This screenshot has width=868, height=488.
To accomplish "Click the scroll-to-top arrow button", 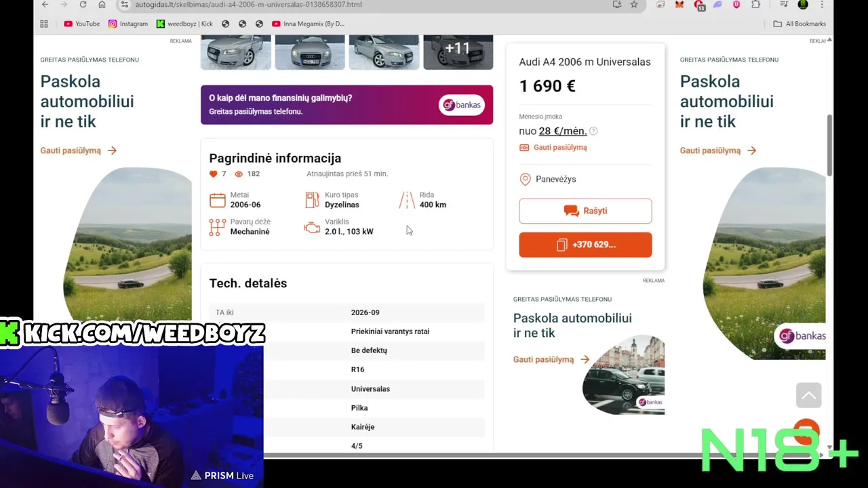I will point(808,395).
